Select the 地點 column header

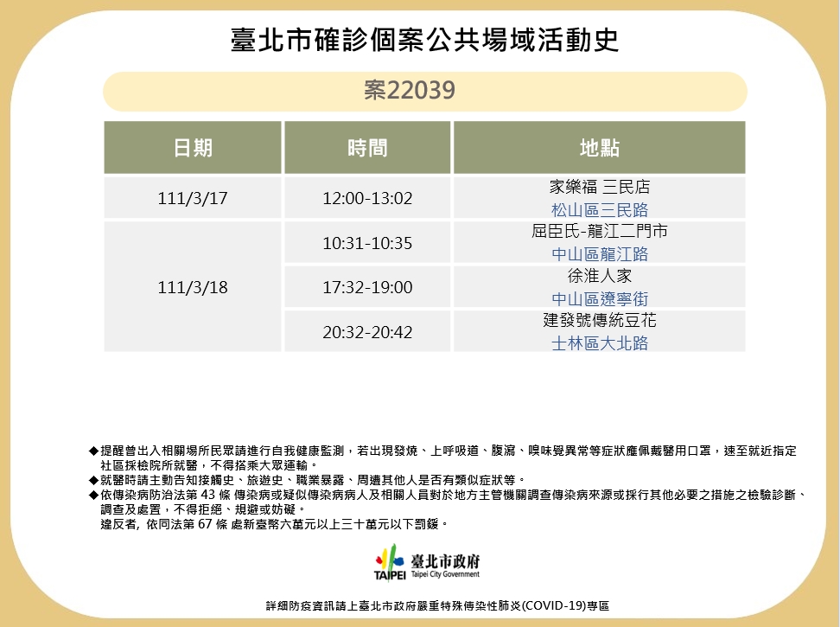click(x=599, y=148)
